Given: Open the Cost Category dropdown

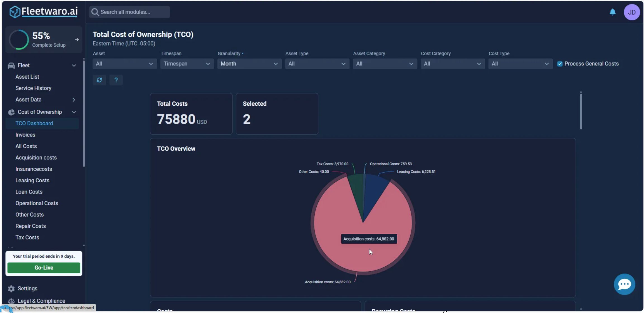Looking at the screenshot, I should [x=452, y=64].
